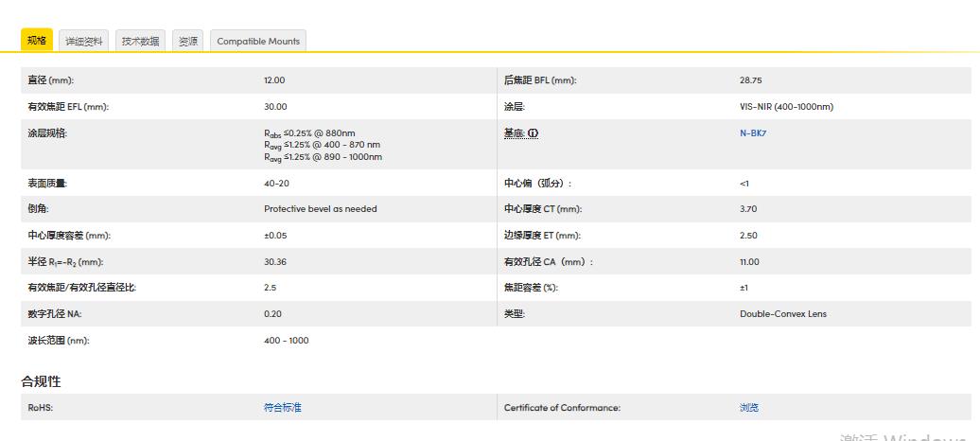Click the 基底 label link
980x441 pixels.
[514, 133]
